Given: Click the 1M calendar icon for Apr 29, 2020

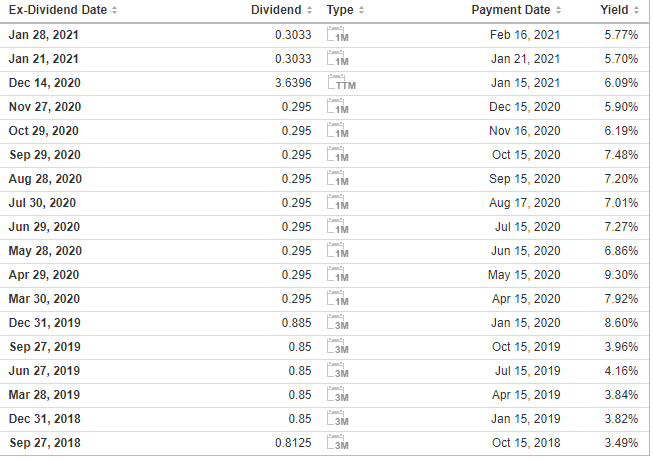Looking at the screenshot, I should pos(338,275).
